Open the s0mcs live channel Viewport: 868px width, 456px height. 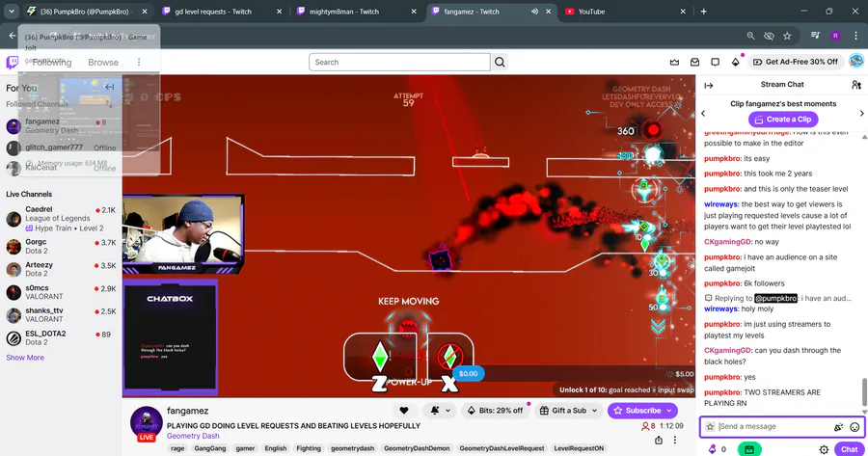coord(61,292)
